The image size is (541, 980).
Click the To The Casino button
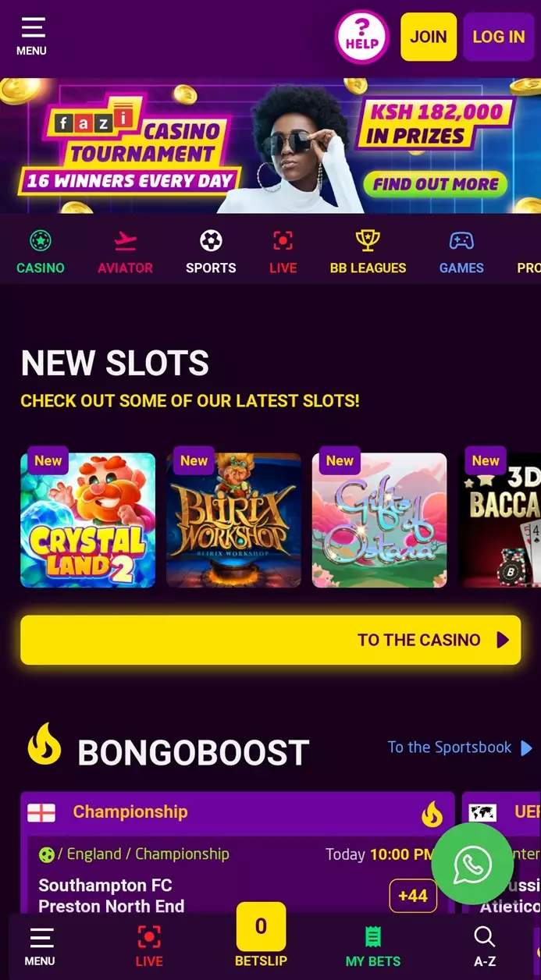pyautogui.click(x=270, y=640)
